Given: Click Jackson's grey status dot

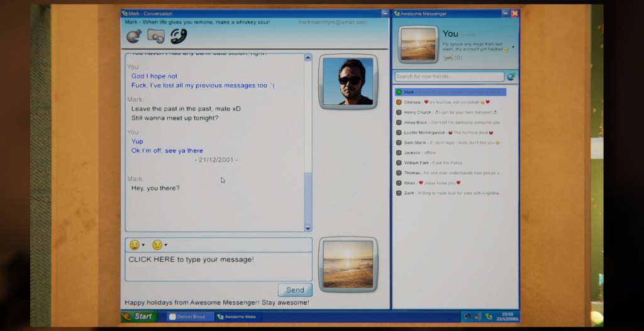Looking at the screenshot, I should (x=399, y=152).
